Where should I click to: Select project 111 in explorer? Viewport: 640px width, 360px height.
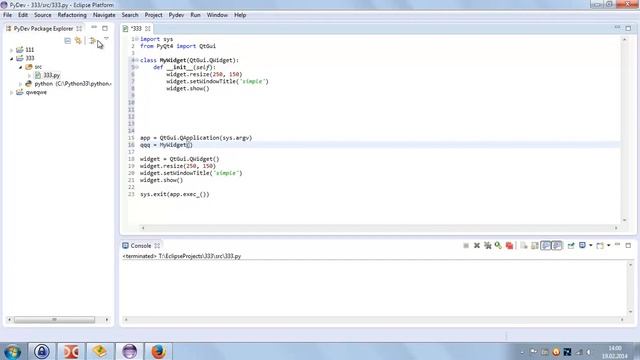point(30,50)
